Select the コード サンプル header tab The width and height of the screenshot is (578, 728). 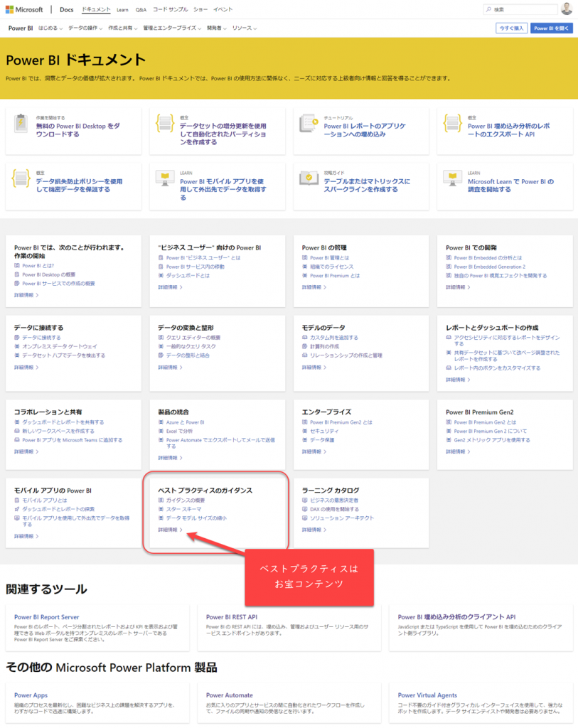171,9
